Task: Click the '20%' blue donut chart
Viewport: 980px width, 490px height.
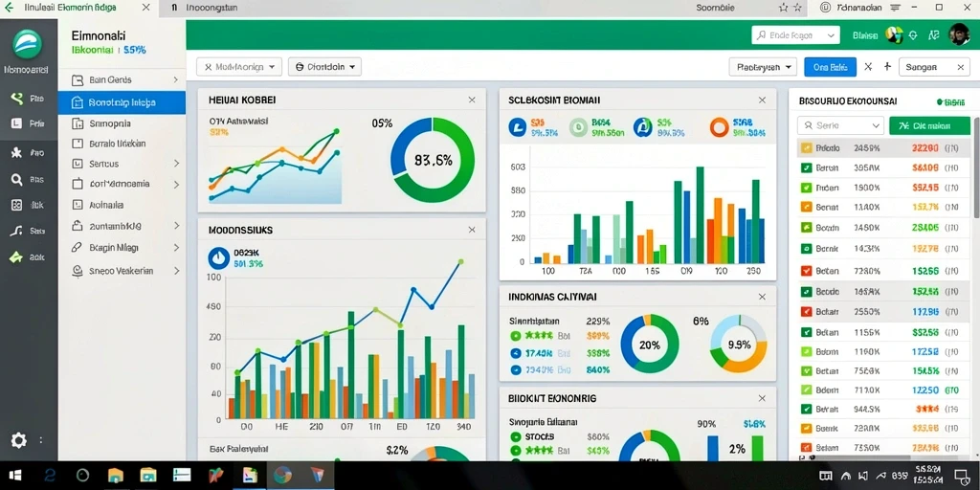Action: tap(650, 345)
